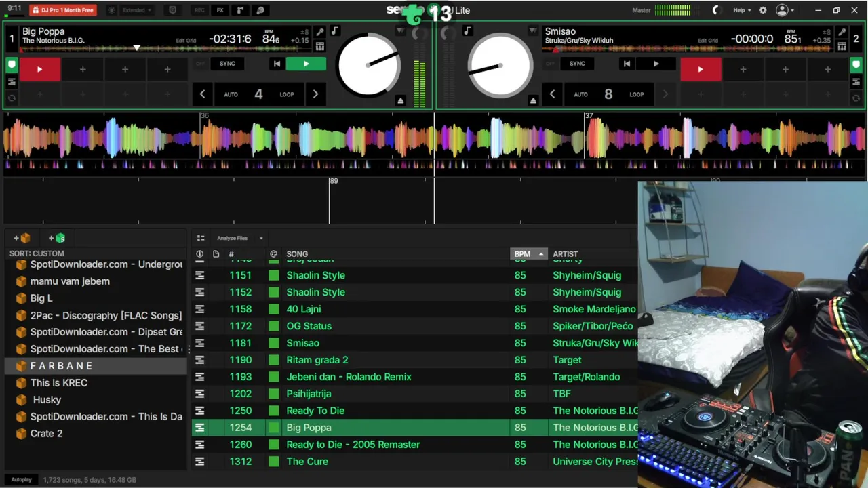
Task: Click Edit Grid on deck 2
Action: coord(708,41)
